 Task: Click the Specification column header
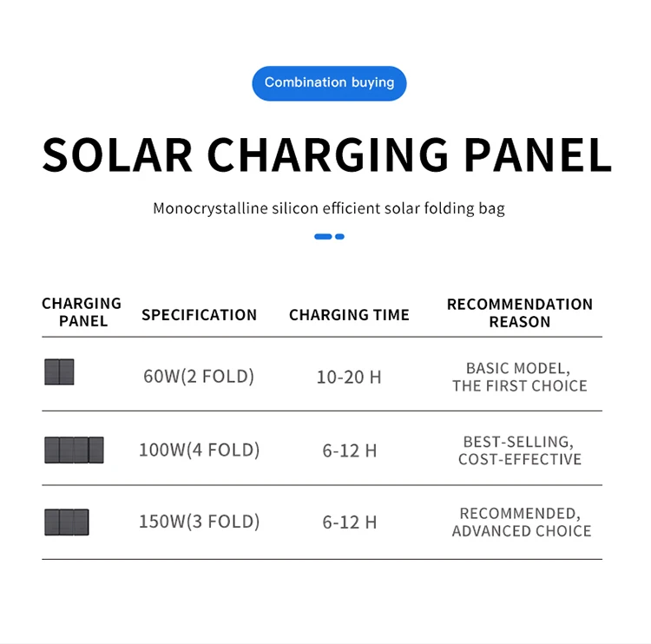[199, 315]
